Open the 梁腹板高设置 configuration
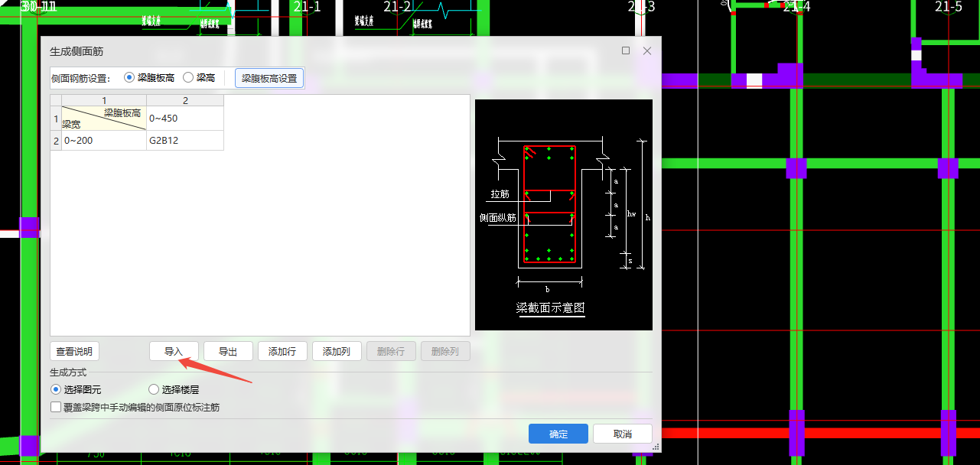Viewport: 980px width, 465px height. coord(269,77)
